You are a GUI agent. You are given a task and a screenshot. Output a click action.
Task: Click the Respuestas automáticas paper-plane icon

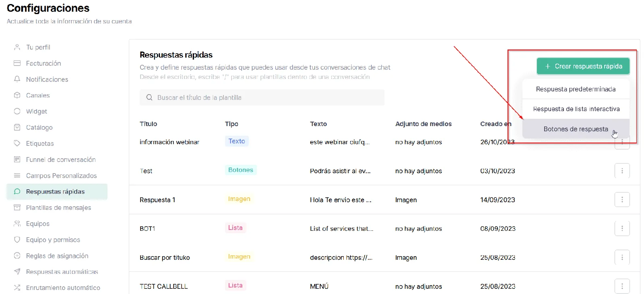tap(17, 272)
